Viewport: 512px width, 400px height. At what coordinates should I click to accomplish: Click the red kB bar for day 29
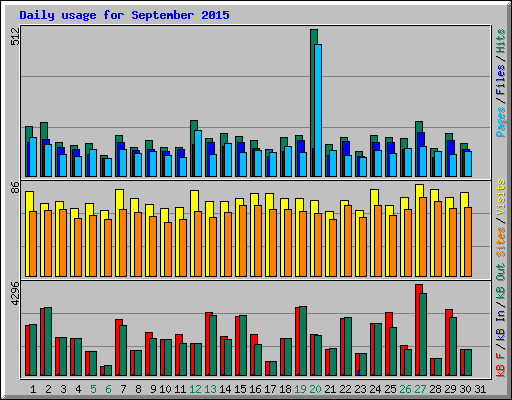click(x=448, y=342)
